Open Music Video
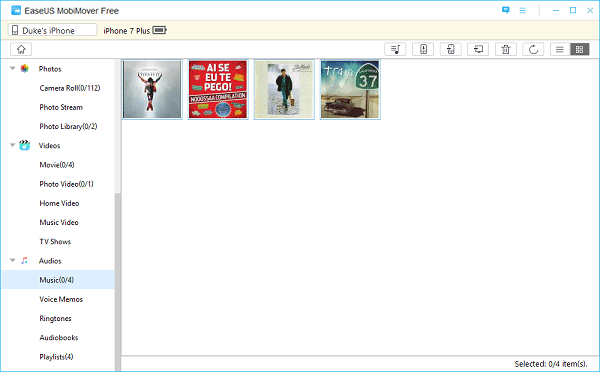Image resolution: width=600 pixels, height=372 pixels. click(x=59, y=222)
